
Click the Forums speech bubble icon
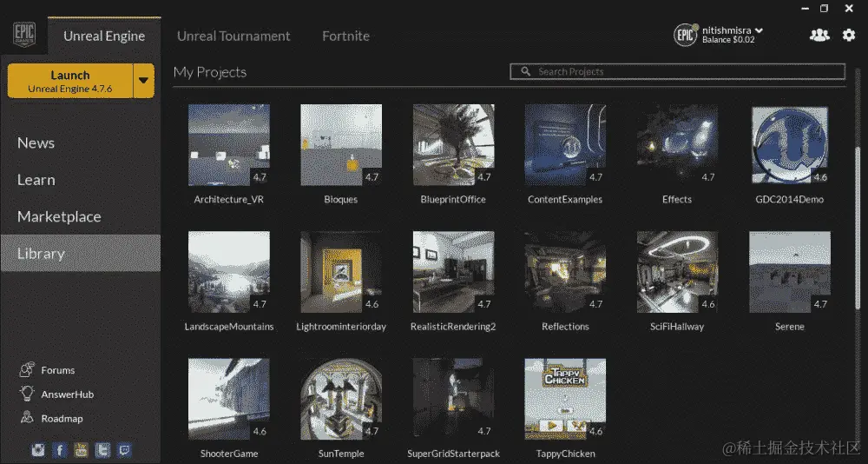(x=27, y=370)
